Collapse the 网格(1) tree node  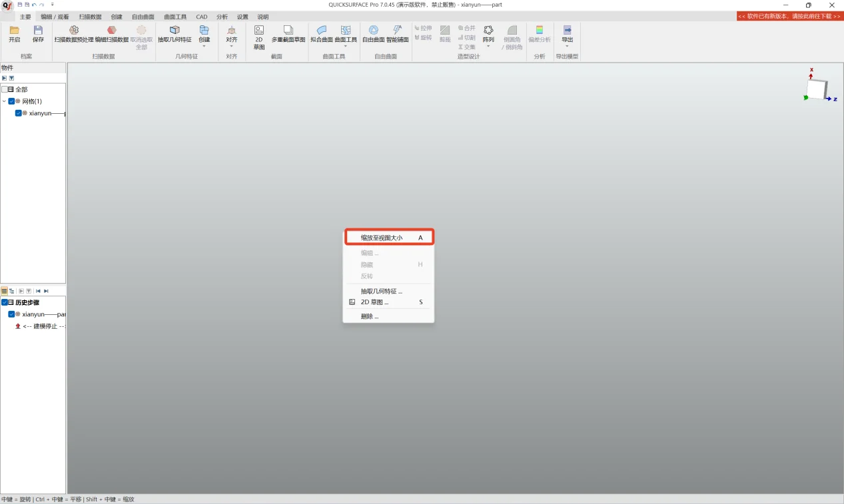(x=4, y=101)
